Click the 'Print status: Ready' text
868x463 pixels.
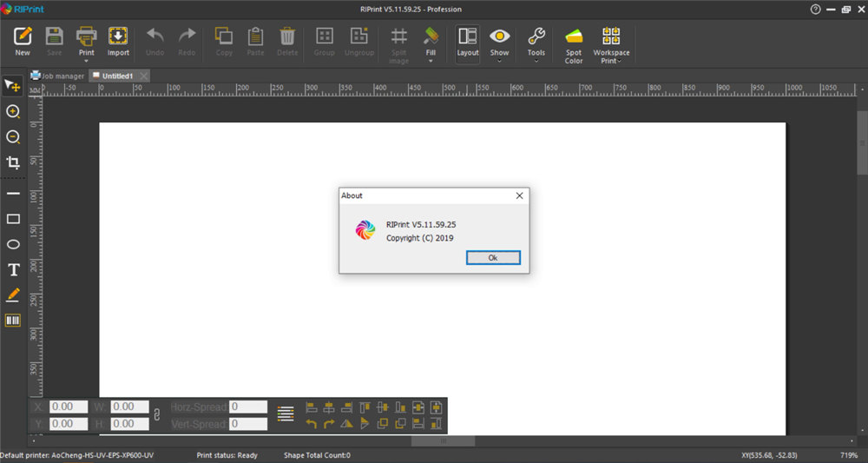coord(227,455)
